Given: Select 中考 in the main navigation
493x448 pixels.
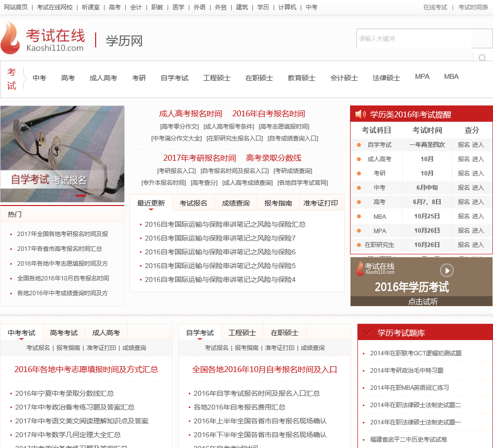Looking at the screenshot, I should [x=39, y=78].
